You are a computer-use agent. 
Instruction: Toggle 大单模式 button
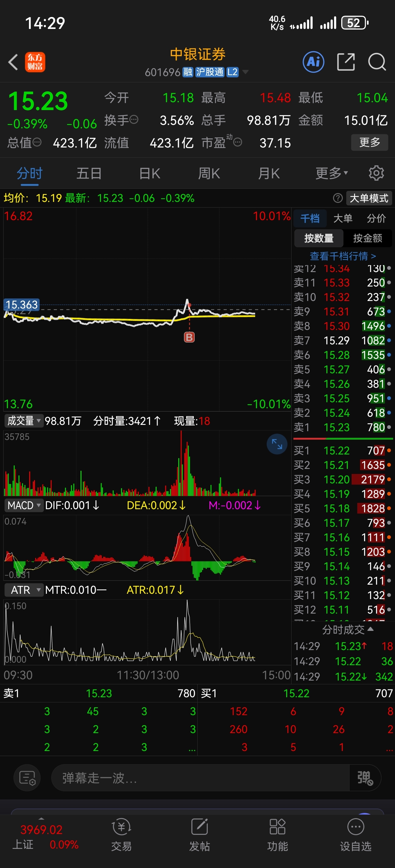click(x=369, y=198)
